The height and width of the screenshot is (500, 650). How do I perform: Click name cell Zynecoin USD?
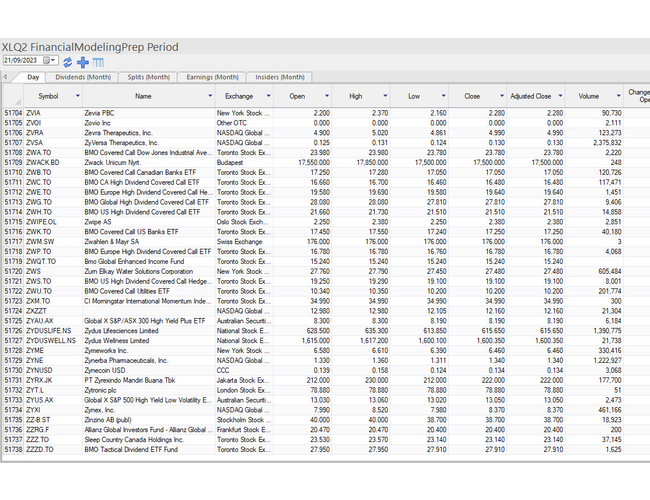click(x=148, y=371)
